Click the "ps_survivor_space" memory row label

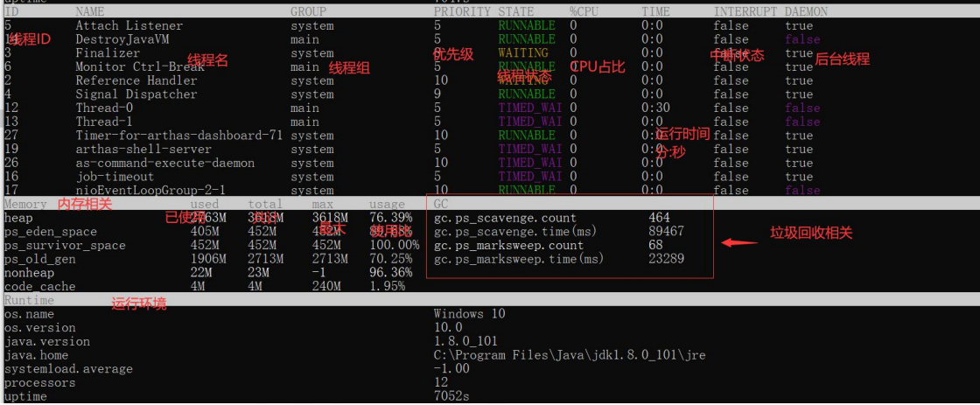point(65,246)
